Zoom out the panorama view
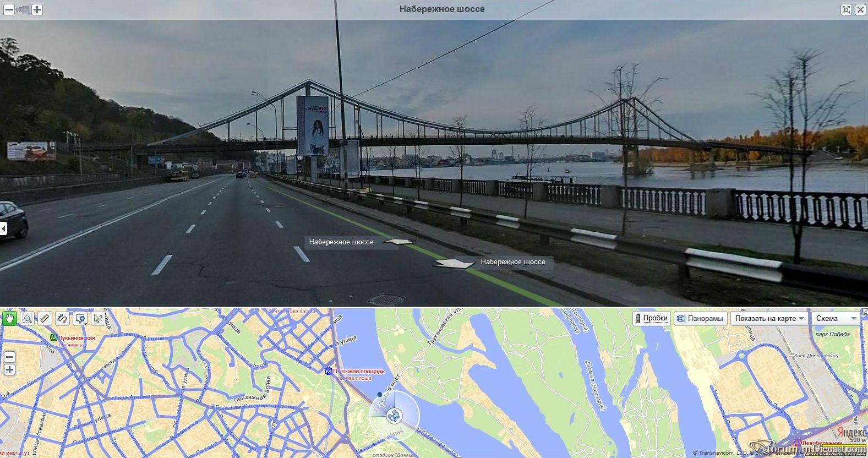The width and height of the screenshot is (868, 458). point(9,9)
